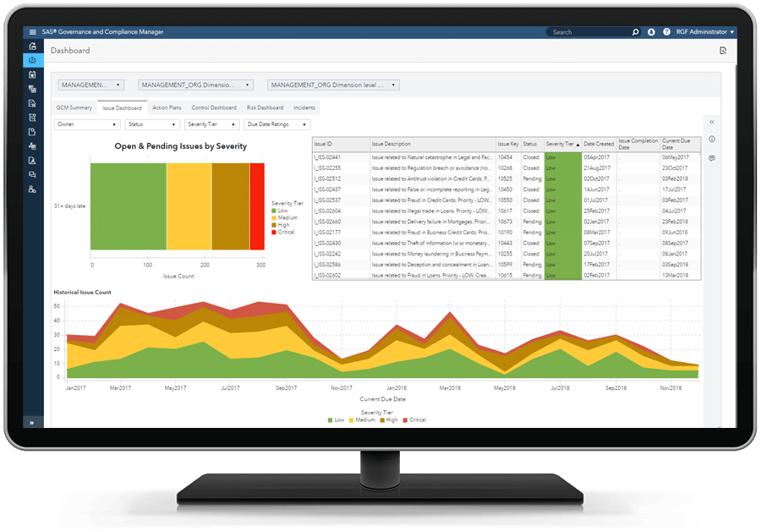Click Low in the bar chart legend
This screenshot has height=532, width=761.
[280, 211]
